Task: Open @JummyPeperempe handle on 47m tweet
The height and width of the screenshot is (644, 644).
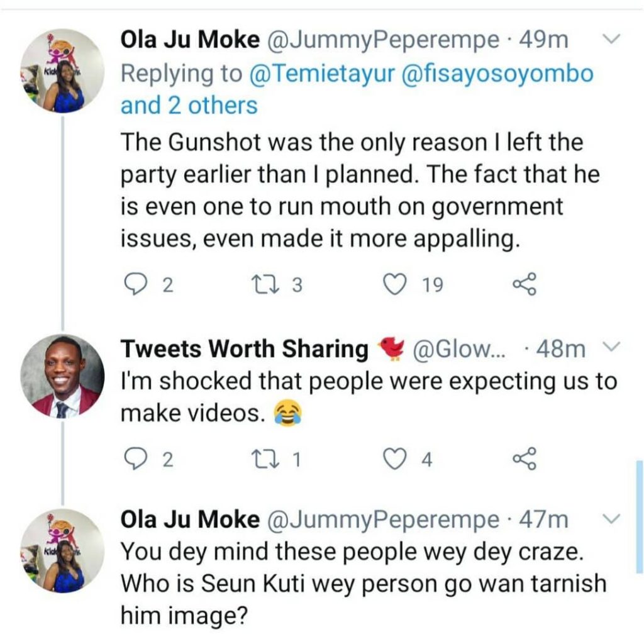Action: pos(383,519)
